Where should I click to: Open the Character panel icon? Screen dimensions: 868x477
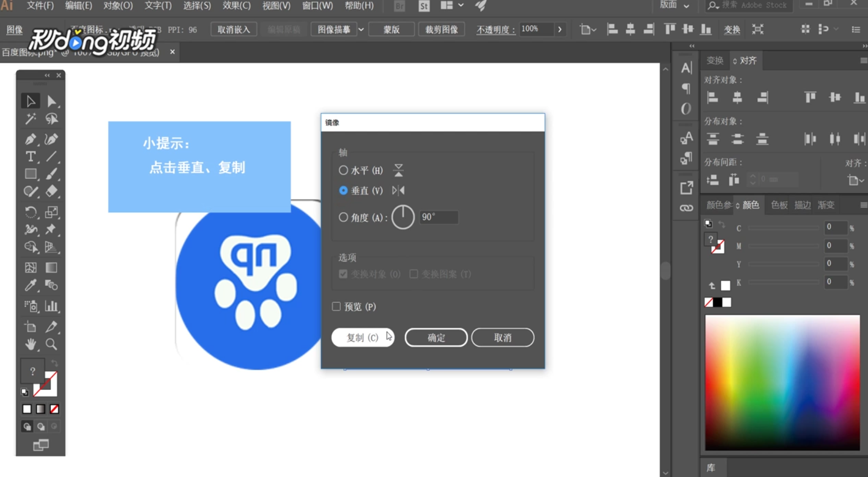[x=687, y=68]
